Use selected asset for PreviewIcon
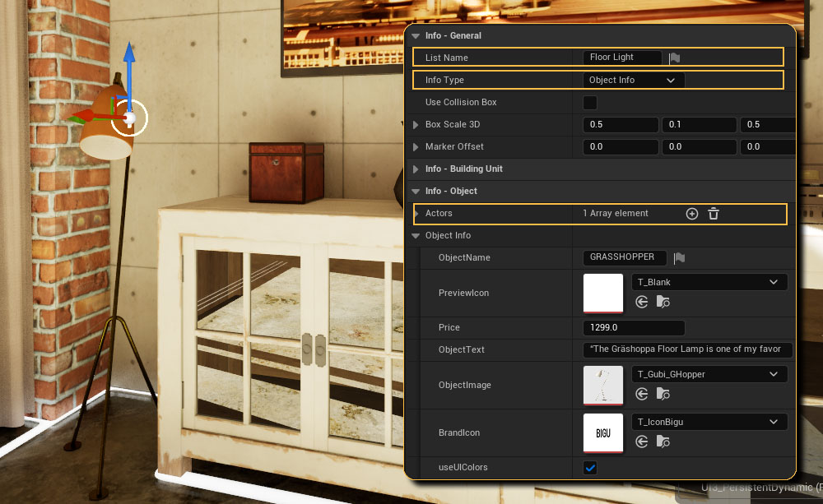Image resolution: width=823 pixels, height=504 pixels. [x=642, y=303]
